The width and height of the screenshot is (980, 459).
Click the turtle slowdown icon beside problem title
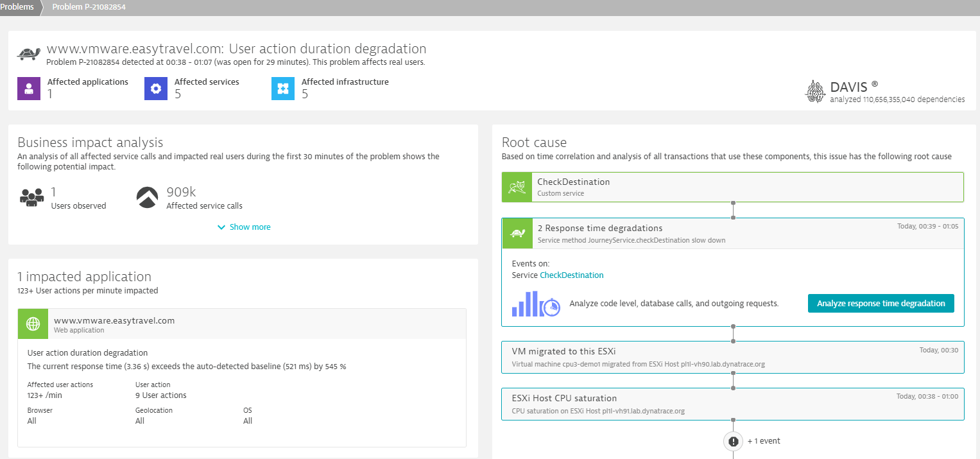(x=29, y=53)
